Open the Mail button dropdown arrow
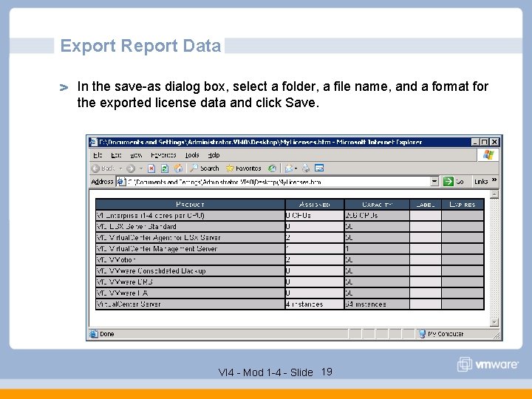Screen dimensions: 532x399 pos(296,168)
